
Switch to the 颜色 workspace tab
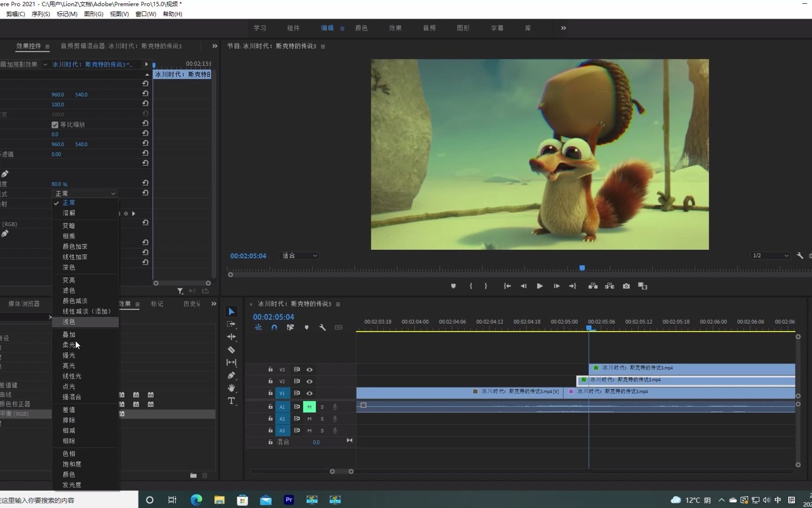click(x=361, y=28)
